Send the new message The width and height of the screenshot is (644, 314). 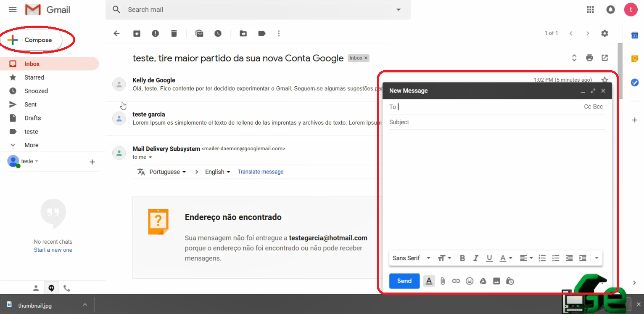(404, 281)
